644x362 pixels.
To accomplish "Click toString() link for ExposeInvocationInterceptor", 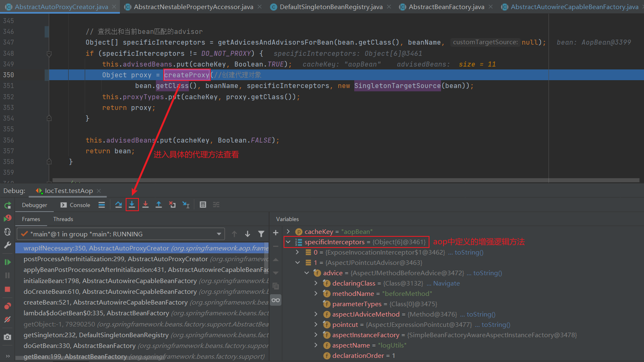I will 469,252.
